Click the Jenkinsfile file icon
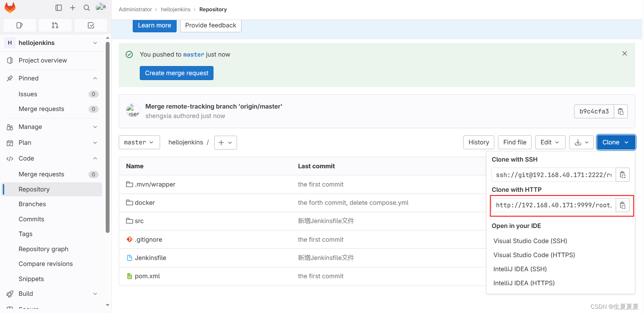Viewport: 644px width, 313px height. click(130, 258)
